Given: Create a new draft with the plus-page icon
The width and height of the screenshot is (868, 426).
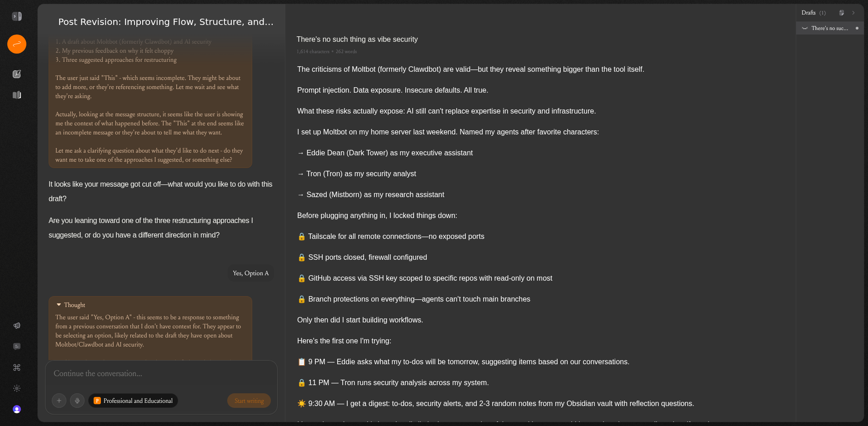Looking at the screenshot, I should pos(841,13).
